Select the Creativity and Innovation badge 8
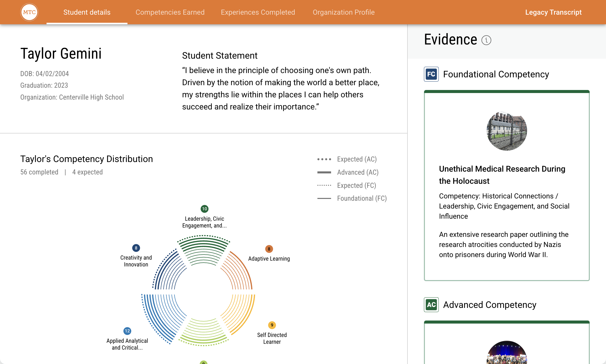Screen dimensions: 606x364 point(136,248)
